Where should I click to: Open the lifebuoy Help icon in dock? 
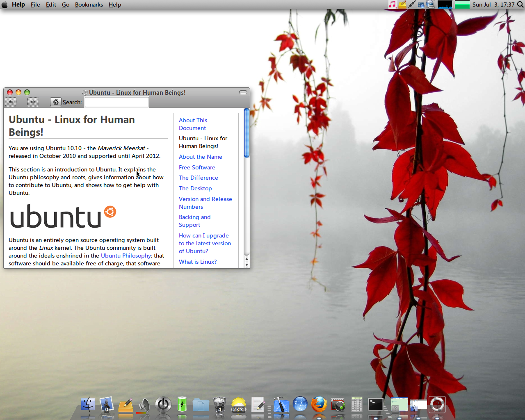(437, 404)
